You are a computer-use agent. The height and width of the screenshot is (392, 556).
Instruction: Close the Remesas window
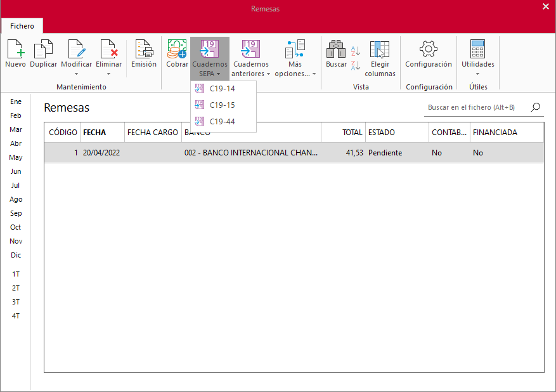pos(545,6)
